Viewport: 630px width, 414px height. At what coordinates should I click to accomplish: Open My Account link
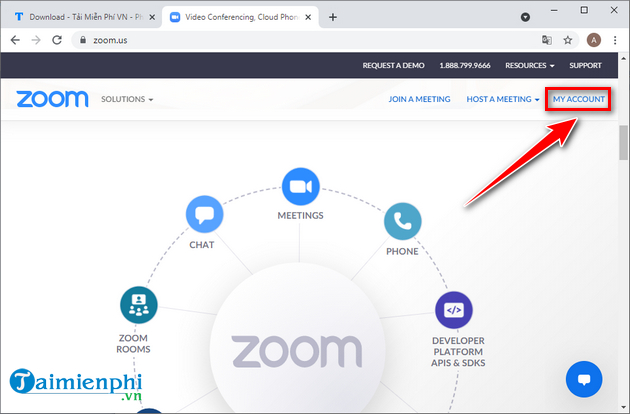[x=579, y=99]
